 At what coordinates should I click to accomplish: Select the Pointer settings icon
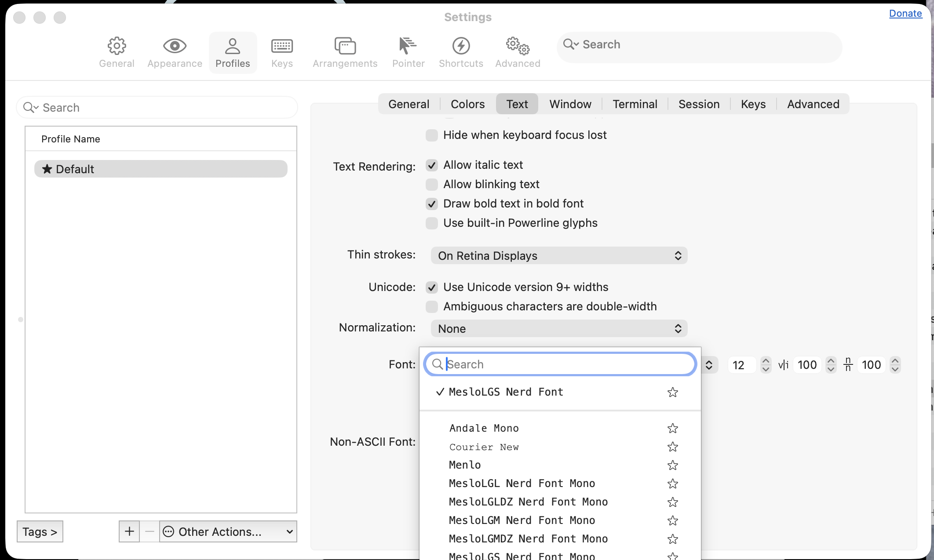(x=408, y=52)
